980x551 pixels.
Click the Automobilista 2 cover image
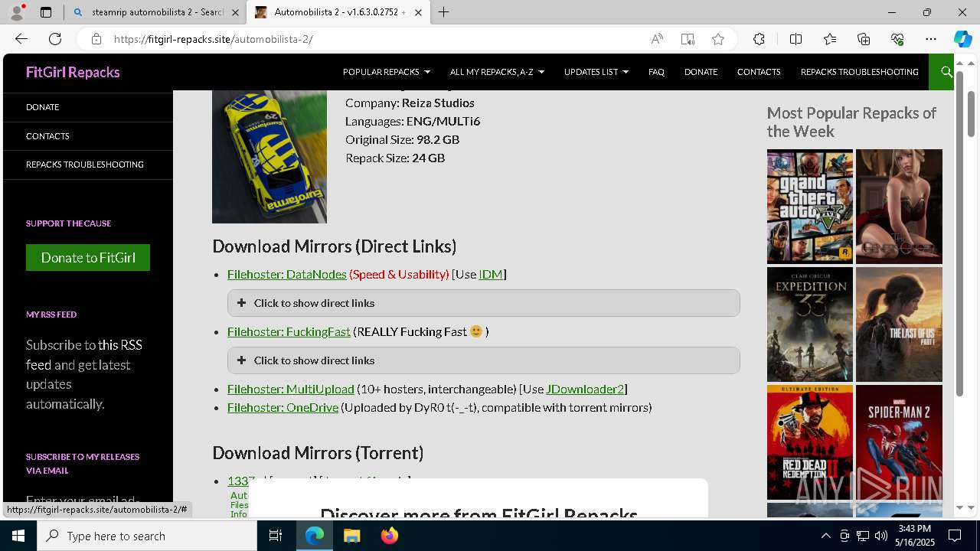click(x=269, y=157)
